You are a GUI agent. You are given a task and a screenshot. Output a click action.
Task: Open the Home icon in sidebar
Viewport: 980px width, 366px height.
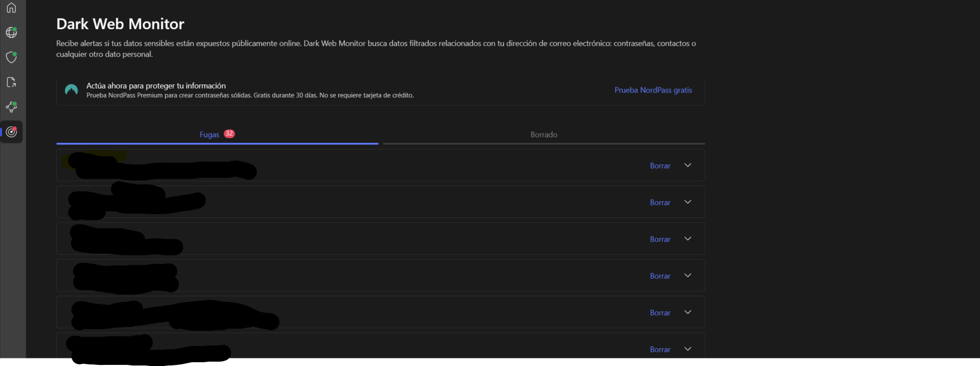(x=11, y=8)
